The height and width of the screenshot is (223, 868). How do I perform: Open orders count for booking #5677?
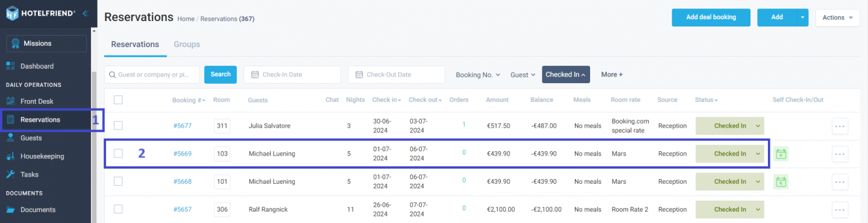coord(464,125)
